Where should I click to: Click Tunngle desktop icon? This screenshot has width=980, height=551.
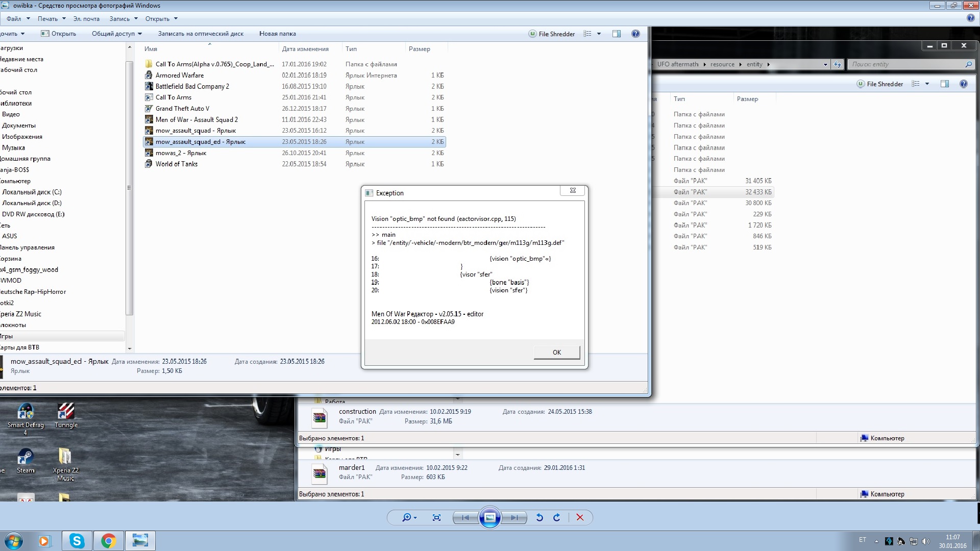66,416
